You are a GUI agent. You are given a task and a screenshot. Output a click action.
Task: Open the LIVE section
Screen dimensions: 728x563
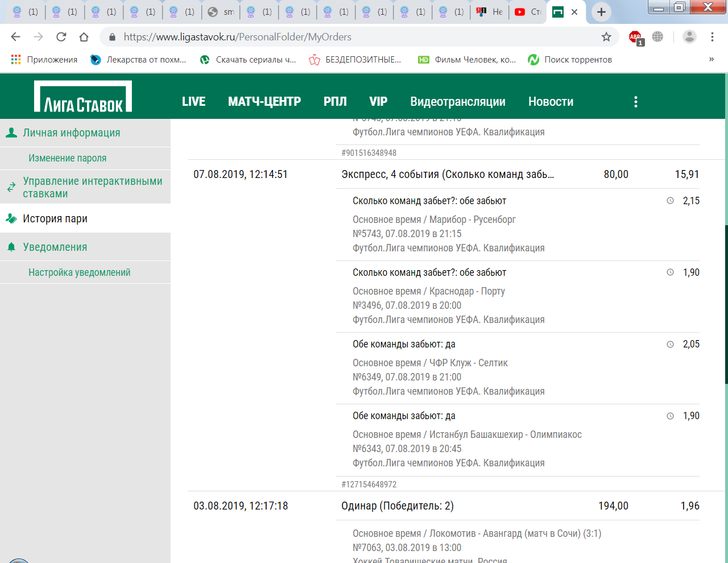[x=193, y=102]
